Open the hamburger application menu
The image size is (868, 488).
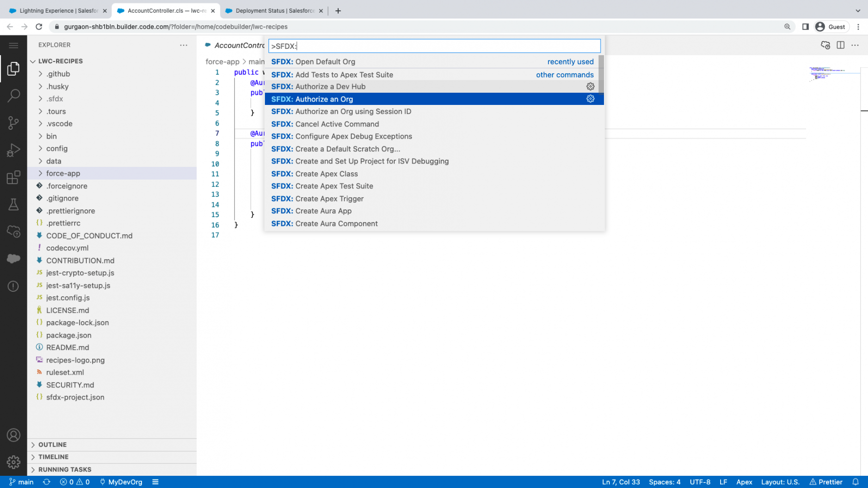click(13, 45)
